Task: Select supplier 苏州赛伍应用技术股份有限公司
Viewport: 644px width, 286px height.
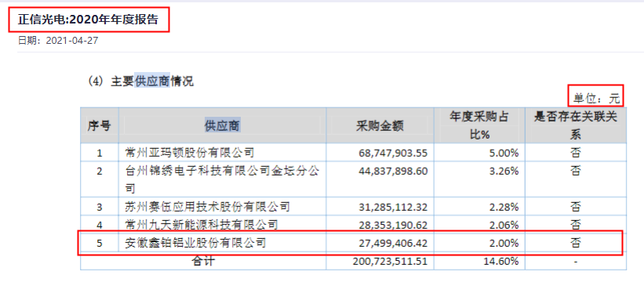Action: tap(207, 206)
